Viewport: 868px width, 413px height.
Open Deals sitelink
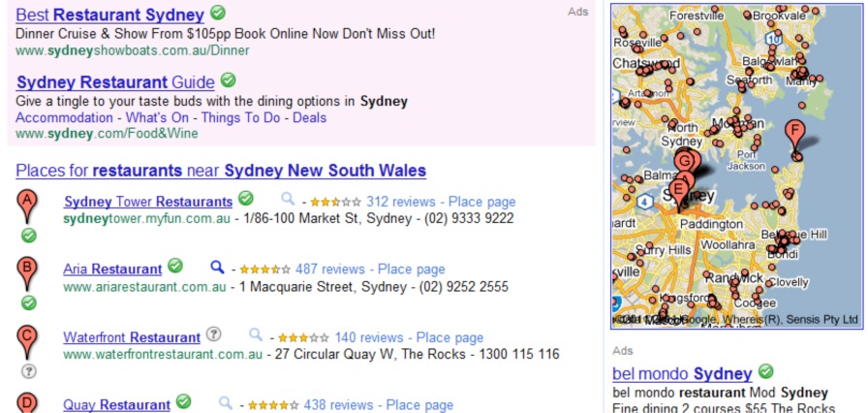pos(309,118)
